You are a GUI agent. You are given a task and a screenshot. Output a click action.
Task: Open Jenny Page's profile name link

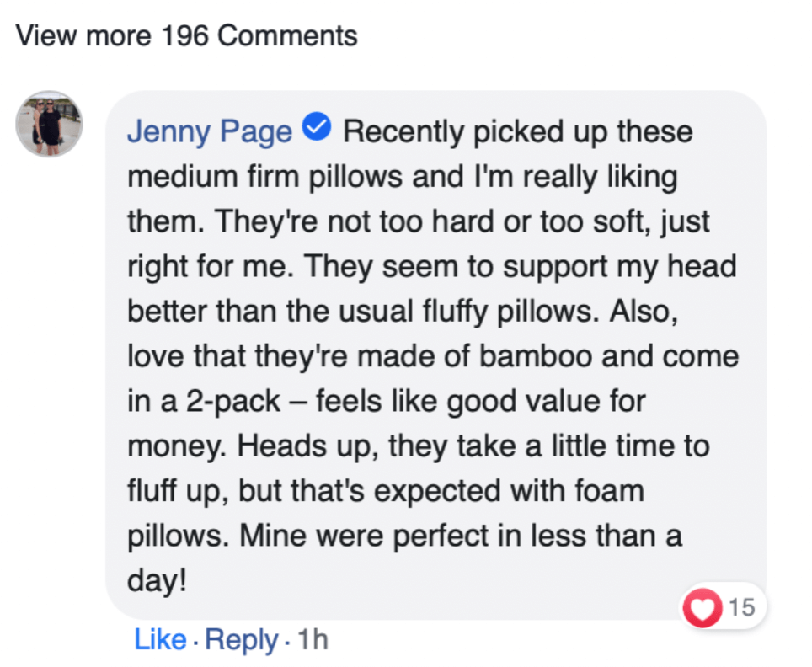(210, 132)
